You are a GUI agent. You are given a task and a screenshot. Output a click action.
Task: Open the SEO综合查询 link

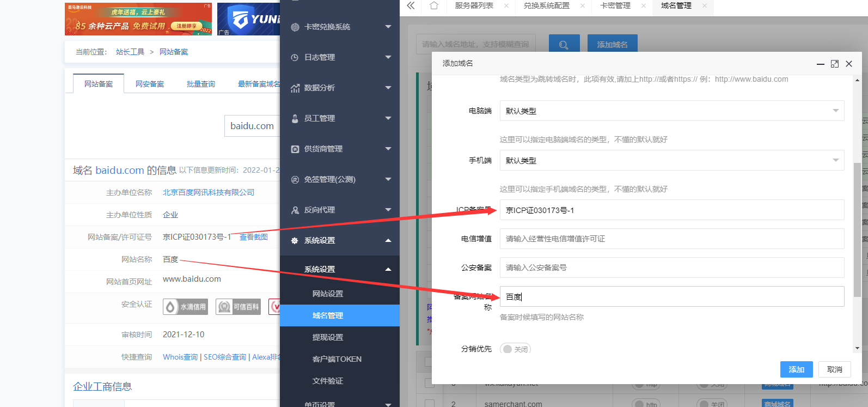(225, 357)
